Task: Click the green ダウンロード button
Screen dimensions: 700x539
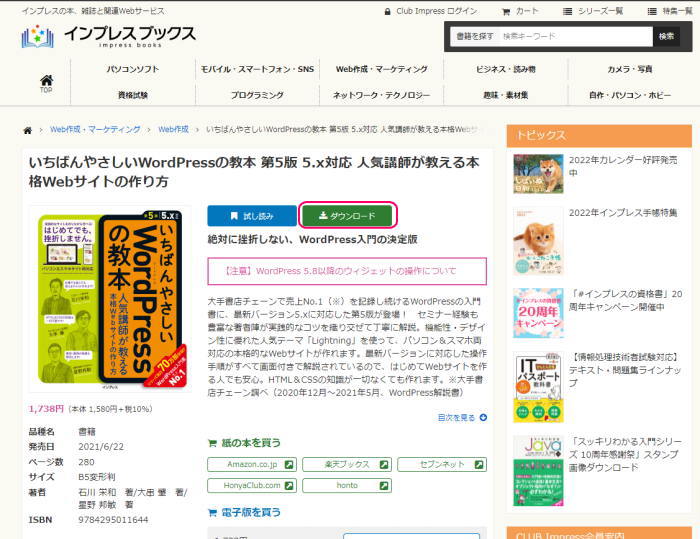Action: pyautogui.click(x=347, y=216)
